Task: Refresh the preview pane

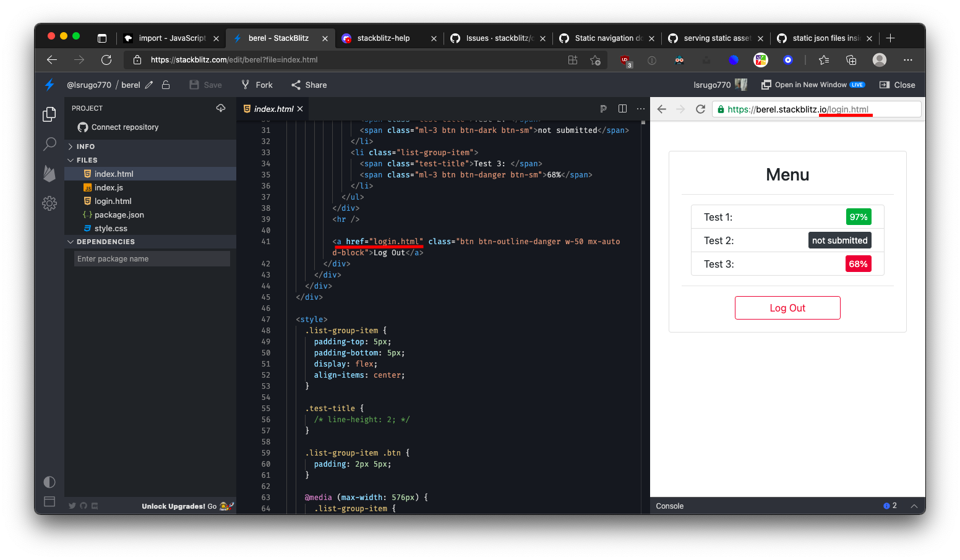Action: (700, 109)
